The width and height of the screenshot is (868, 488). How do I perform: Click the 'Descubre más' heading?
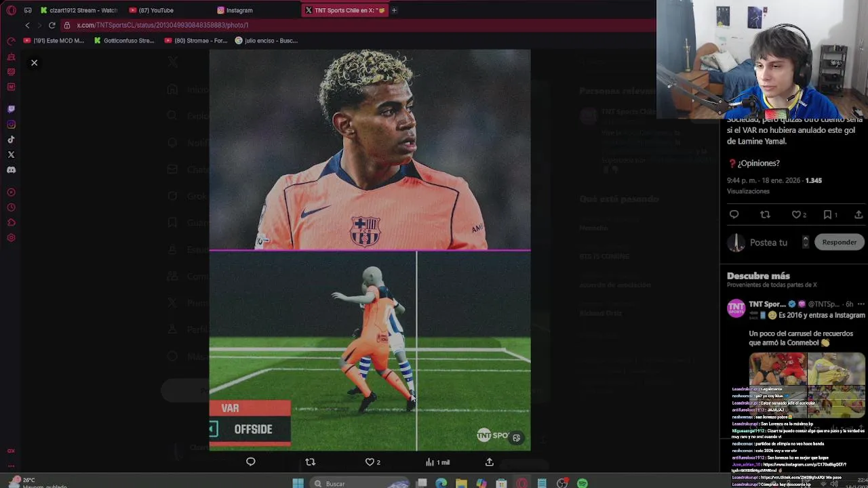(x=758, y=276)
